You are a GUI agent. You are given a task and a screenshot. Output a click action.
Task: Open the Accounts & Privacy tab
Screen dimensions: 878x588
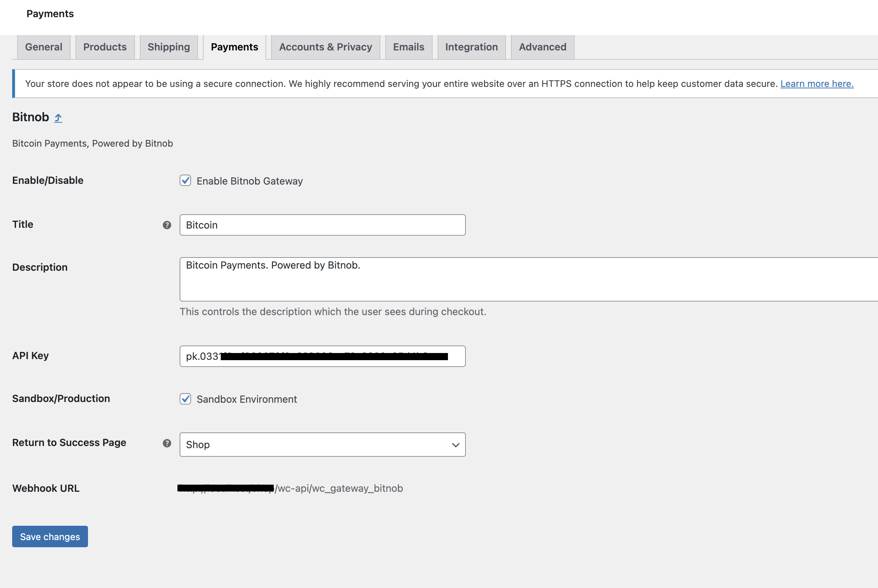[x=326, y=47]
